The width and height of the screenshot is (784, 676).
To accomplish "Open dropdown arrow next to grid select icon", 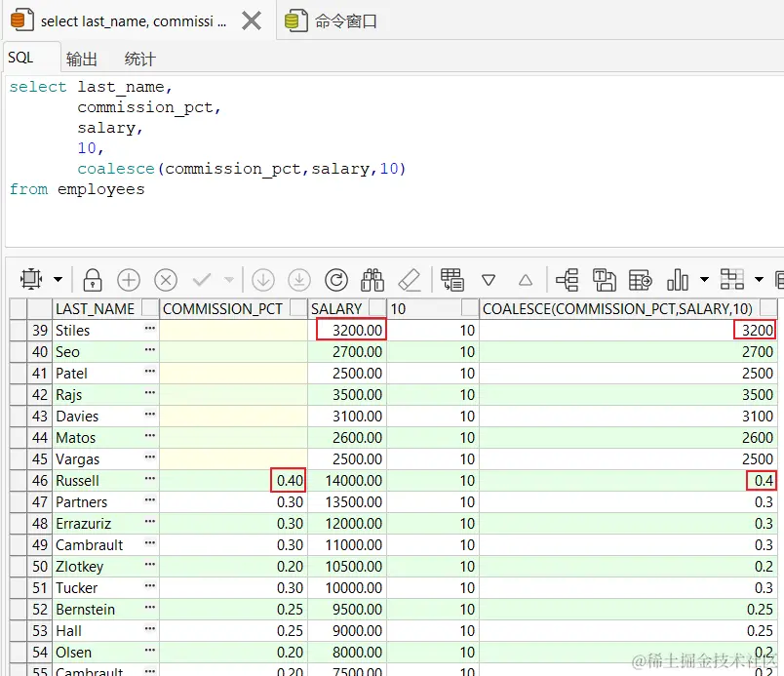I will coord(58,279).
